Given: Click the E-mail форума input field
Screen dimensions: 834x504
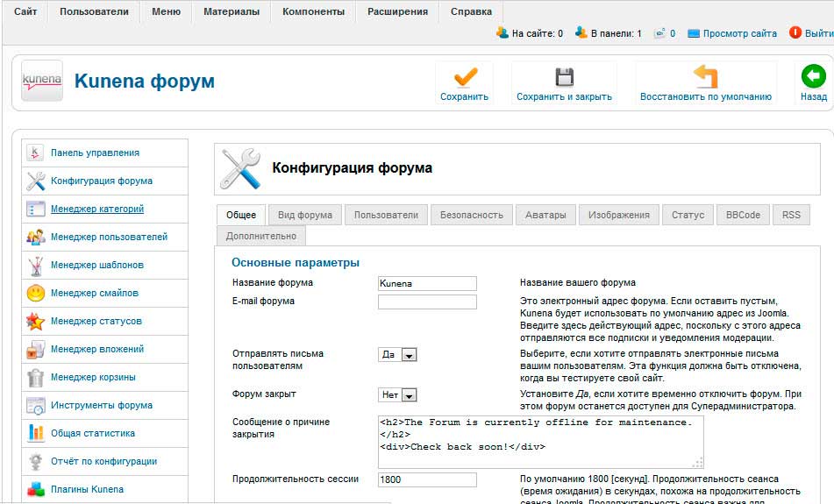Looking at the screenshot, I should tap(427, 302).
